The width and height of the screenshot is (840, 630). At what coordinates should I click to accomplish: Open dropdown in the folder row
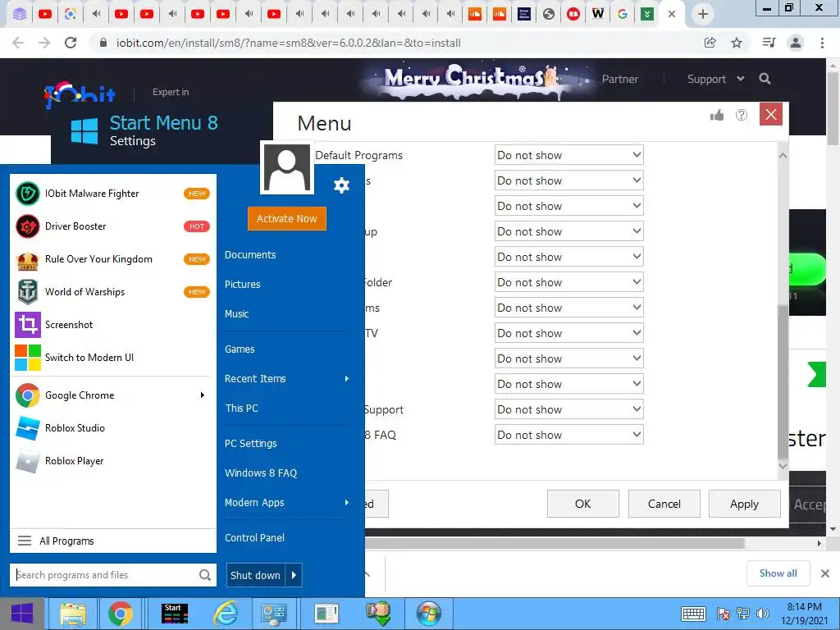tap(569, 282)
